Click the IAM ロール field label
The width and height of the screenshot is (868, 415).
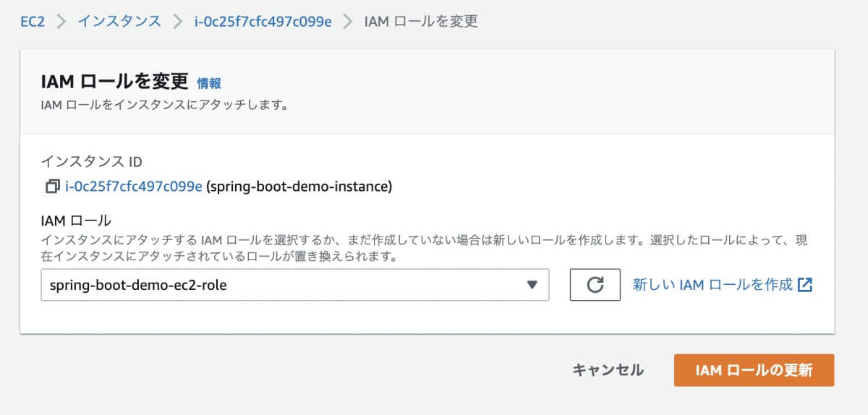tap(76, 221)
